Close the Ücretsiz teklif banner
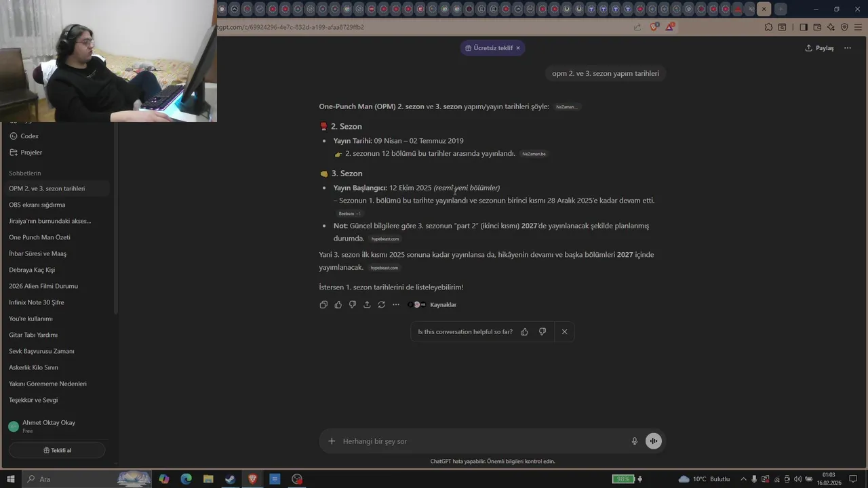Image resolution: width=868 pixels, height=488 pixels. pyautogui.click(x=518, y=48)
